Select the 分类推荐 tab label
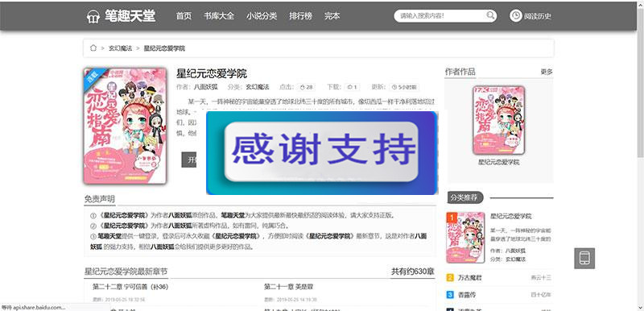The height and width of the screenshot is (311, 644). pos(464,197)
